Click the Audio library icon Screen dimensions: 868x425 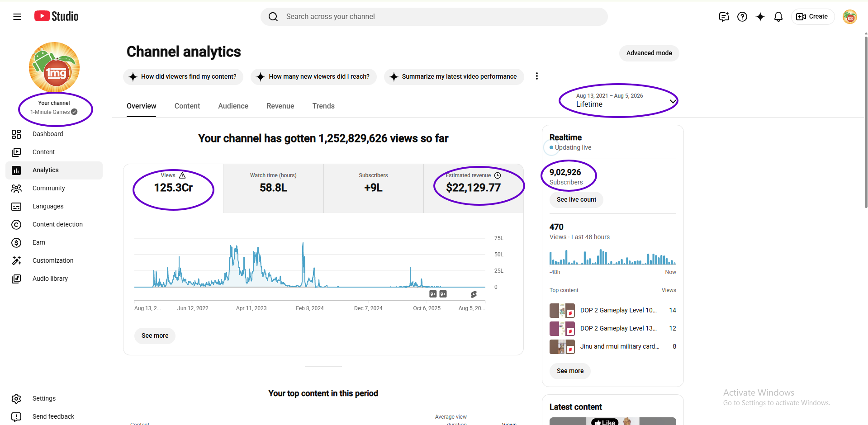point(16,279)
